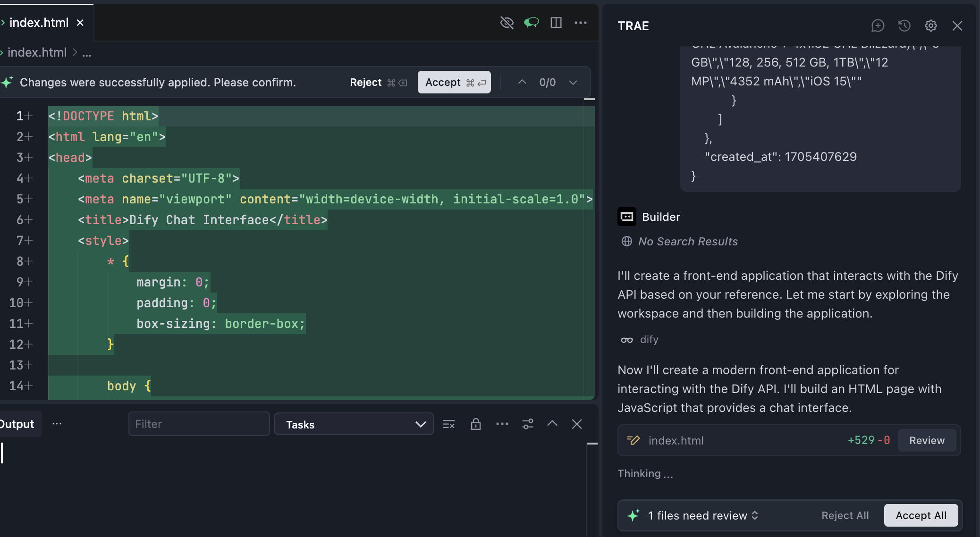Toggle the output scroll lock icon

pyautogui.click(x=476, y=424)
